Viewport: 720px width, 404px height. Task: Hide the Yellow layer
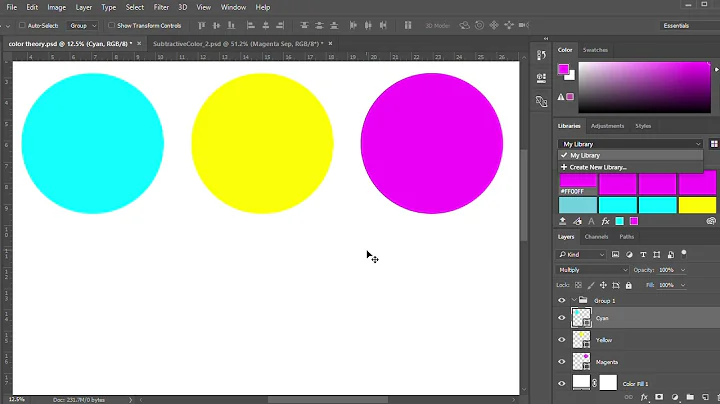click(562, 340)
